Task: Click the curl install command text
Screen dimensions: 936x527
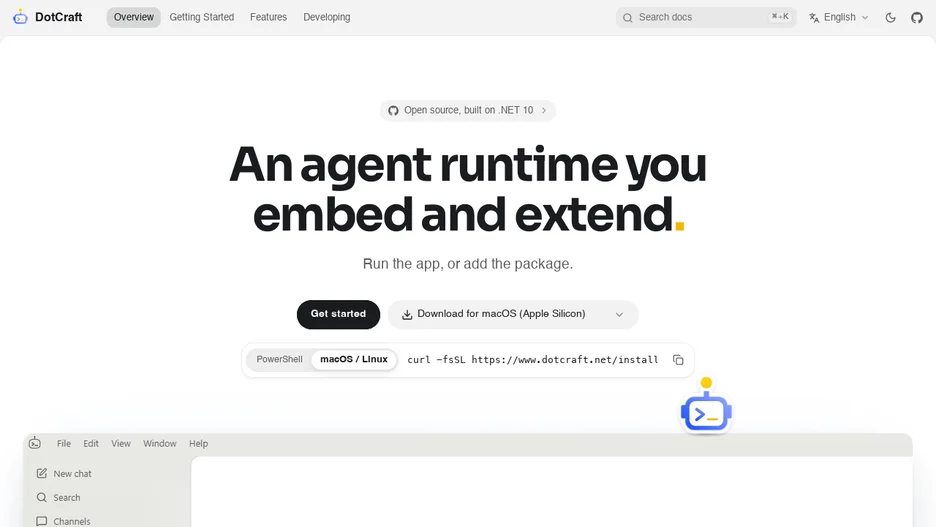Action: 532,360
